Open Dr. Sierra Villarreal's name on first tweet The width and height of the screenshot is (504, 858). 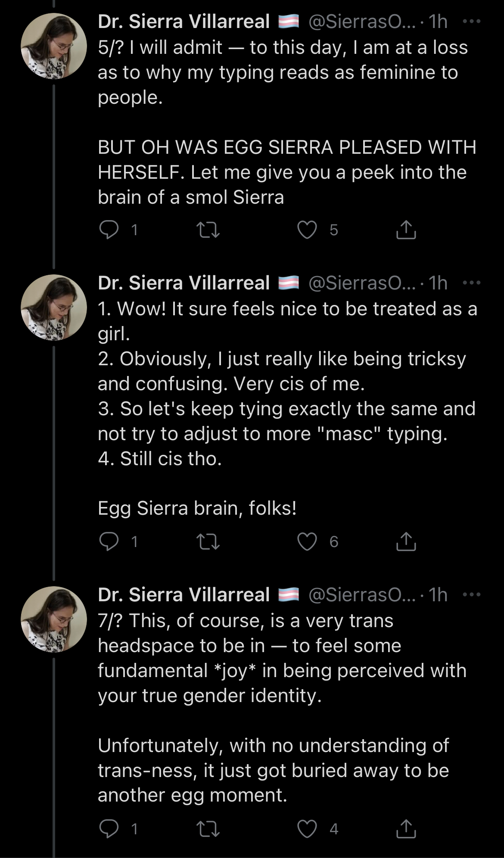[184, 22]
